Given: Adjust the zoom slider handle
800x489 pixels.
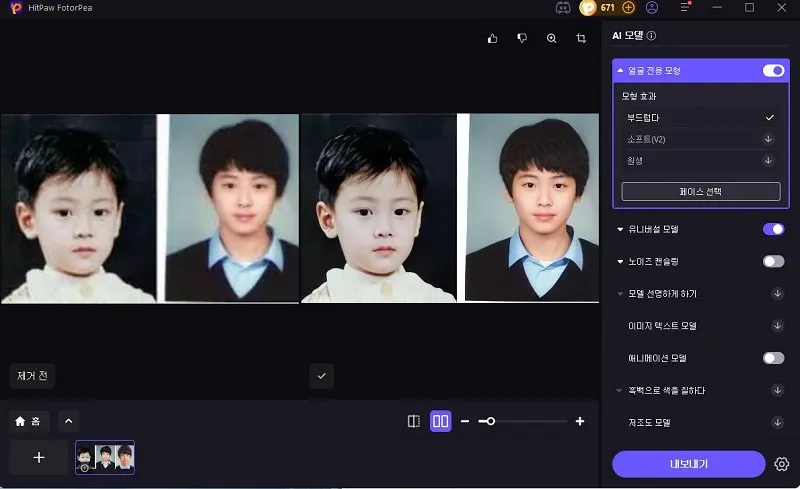Looking at the screenshot, I should click(490, 421).
